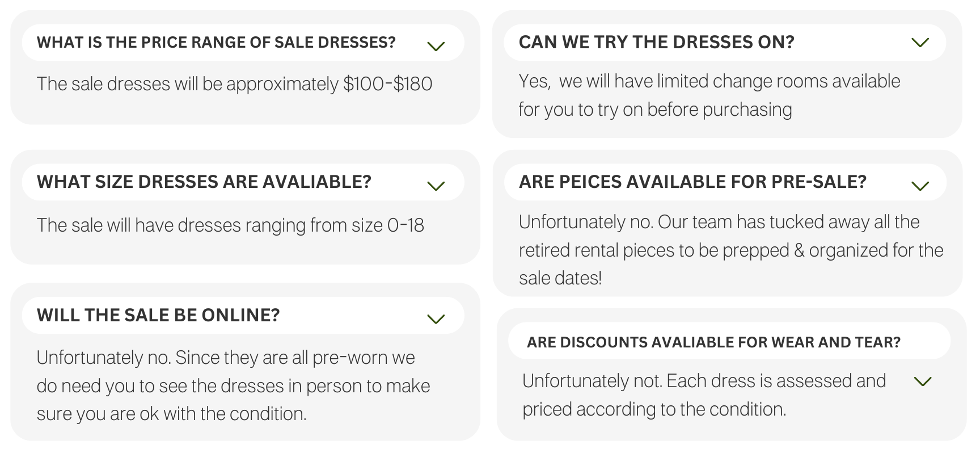980x457 pixels.
Task: Click chevron next to wear and tear answer
Action: tap(923, 381)
